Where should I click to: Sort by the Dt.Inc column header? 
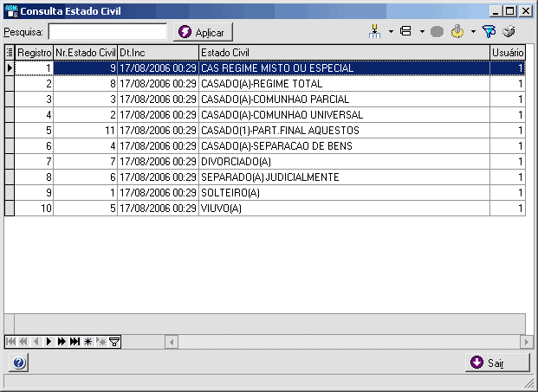pyautogui.click(x=159, y=53)
